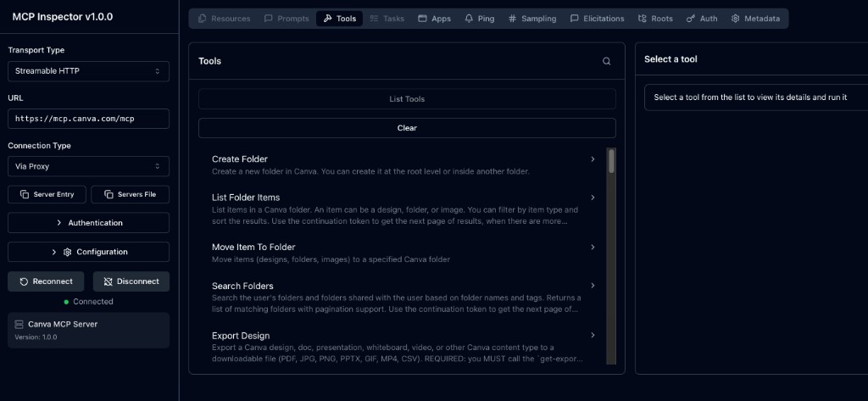
Task: Open the Transport Type dropdown
Action: [x=88, y=71]
